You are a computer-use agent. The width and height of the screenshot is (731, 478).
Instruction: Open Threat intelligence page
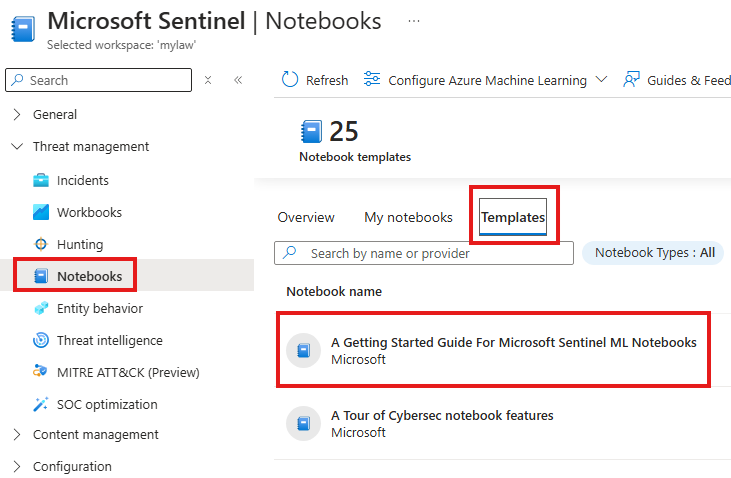click(x=110, y=340)
